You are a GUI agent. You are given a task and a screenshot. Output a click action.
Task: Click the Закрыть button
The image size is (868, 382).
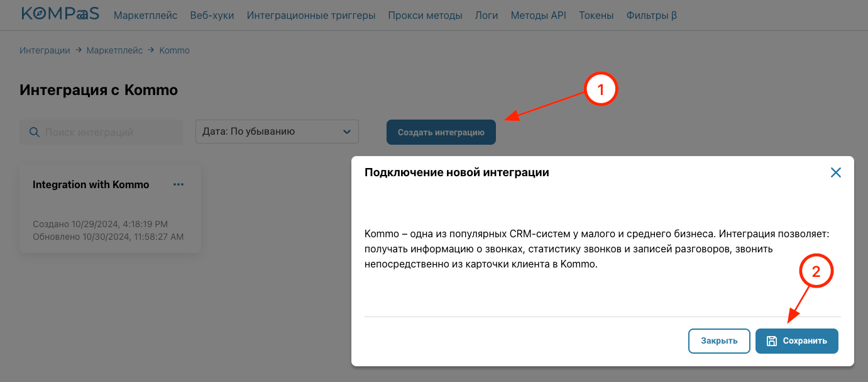click(719, 340)
